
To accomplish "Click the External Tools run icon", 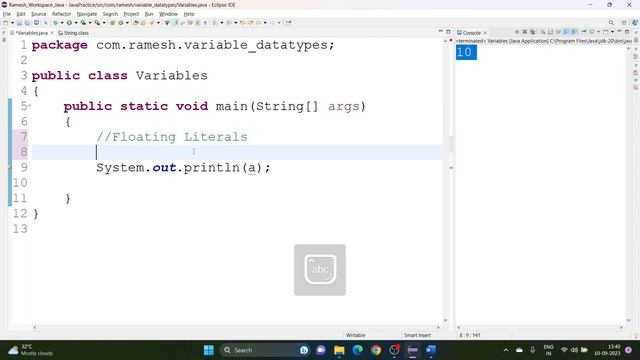I will 97,23.
